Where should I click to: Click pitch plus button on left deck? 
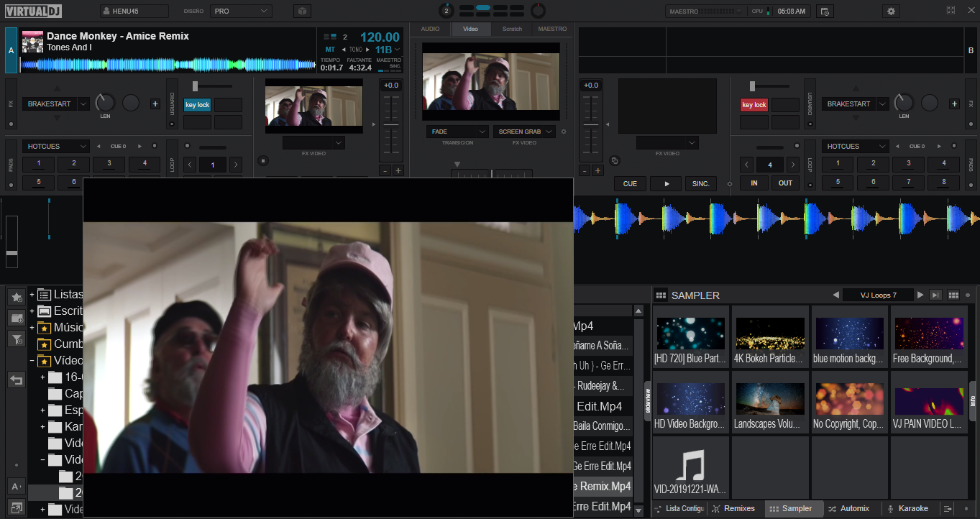[x=398, y=171]
